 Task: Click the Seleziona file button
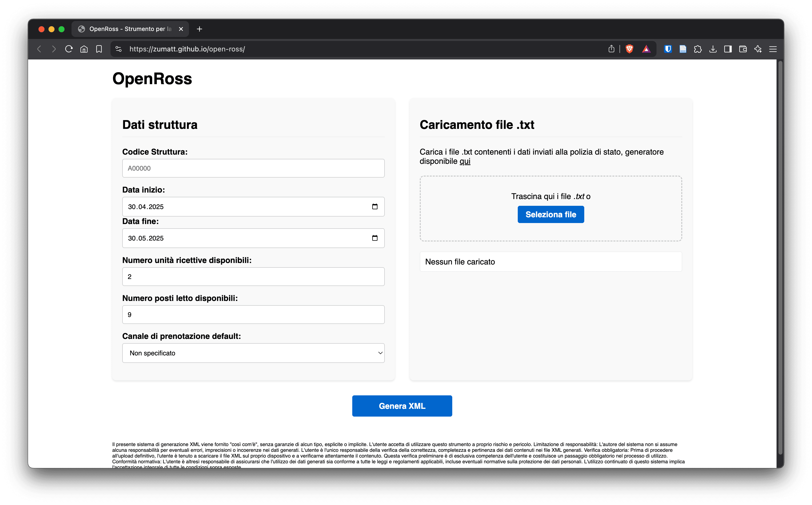(x=550, y=215)
